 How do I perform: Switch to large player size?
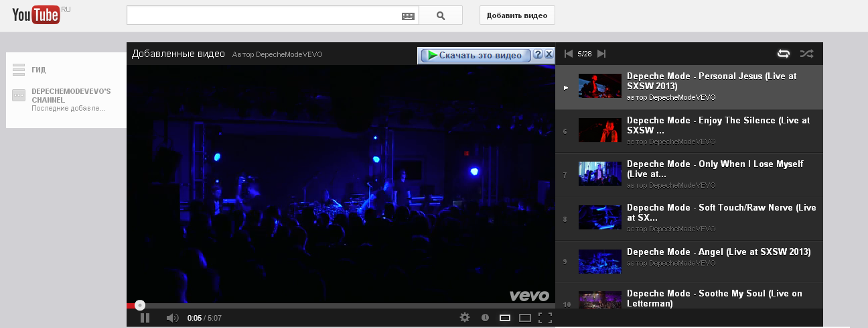(x=525, y=318)
